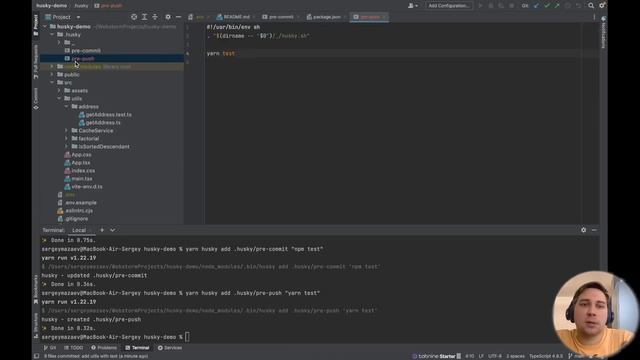Click the tabnine Starter status bar widget
This screenshot has height=360, width=640.
pos(436,356)
